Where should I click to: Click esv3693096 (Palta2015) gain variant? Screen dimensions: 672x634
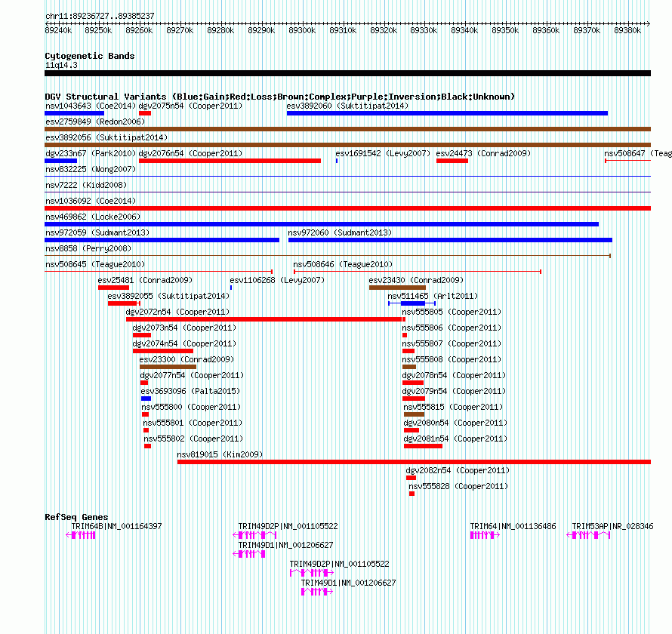tap(146, 399)
